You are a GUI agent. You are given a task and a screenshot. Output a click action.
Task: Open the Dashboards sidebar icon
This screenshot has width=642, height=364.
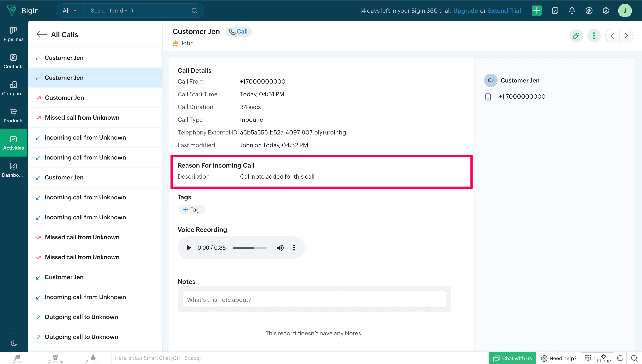pos(13,170)
